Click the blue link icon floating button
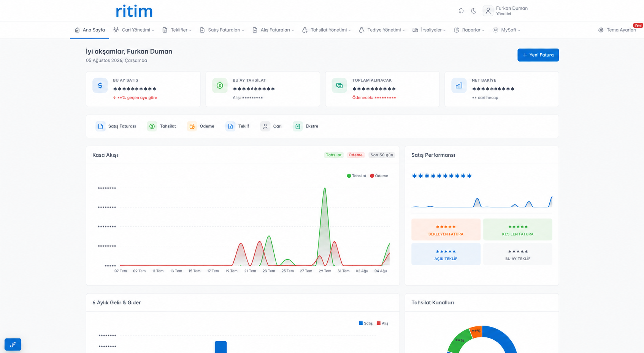The width and height of the screenshot is (644, 353). [x=13, y=344]
